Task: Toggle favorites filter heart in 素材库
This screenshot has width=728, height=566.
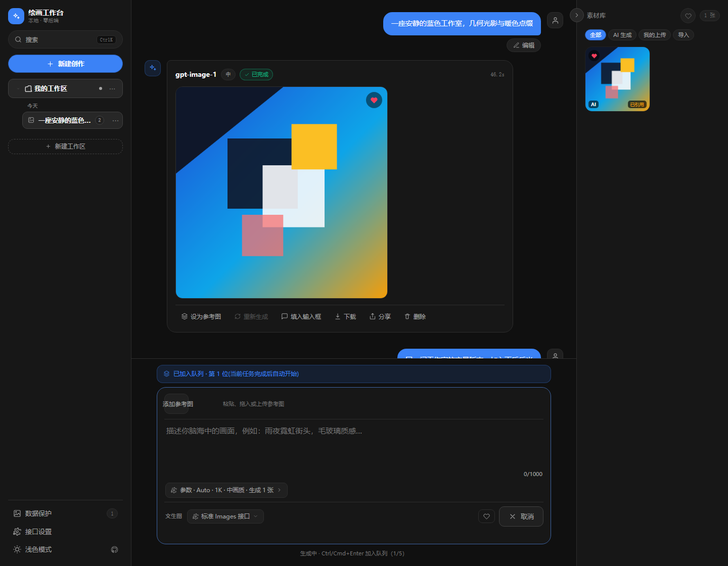Action: pos(688,16)
